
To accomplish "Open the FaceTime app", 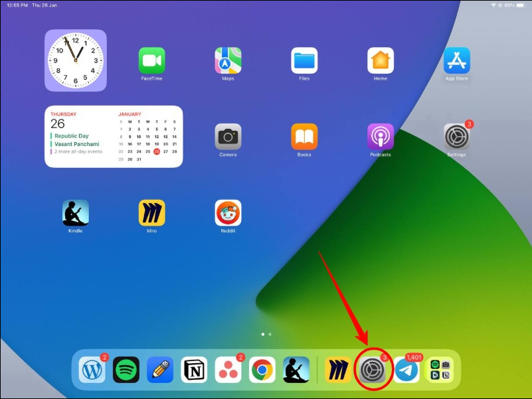I will (x=151, y=61).
